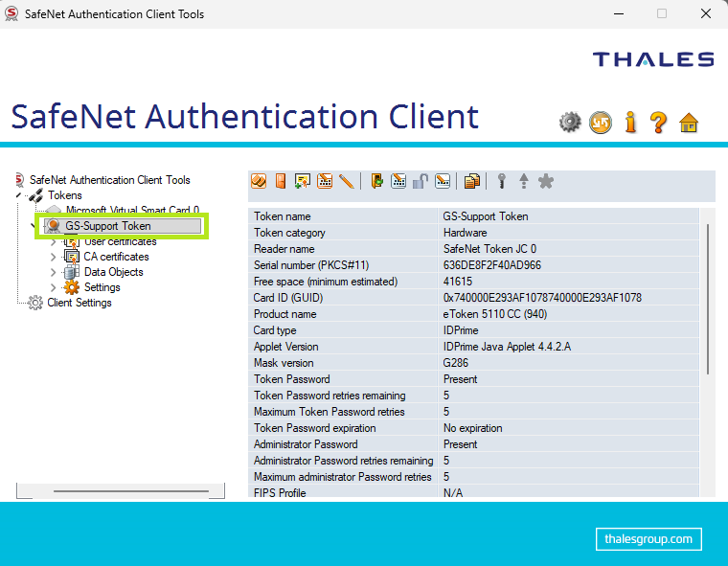Image resolution: width=728 pixels, height=566 pixels.
Task: Expand the token Settings node
Action: pos(53,287)
